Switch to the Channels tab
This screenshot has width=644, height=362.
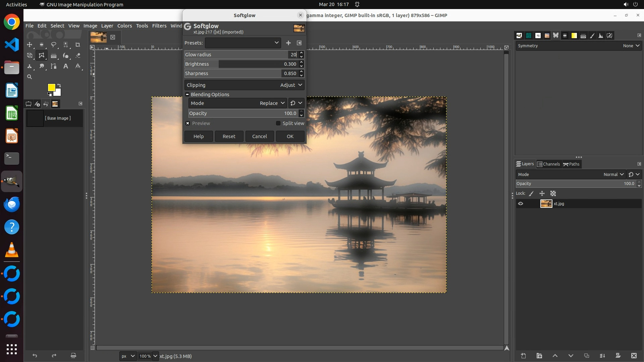point(548,164)
